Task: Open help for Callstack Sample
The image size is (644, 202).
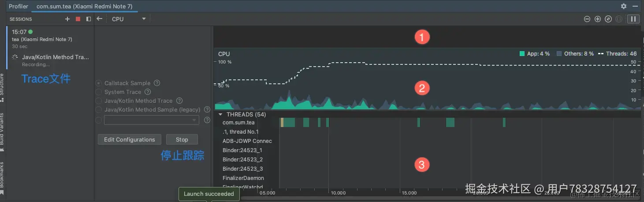Action: pyautogui.click(x=157, y=83)
